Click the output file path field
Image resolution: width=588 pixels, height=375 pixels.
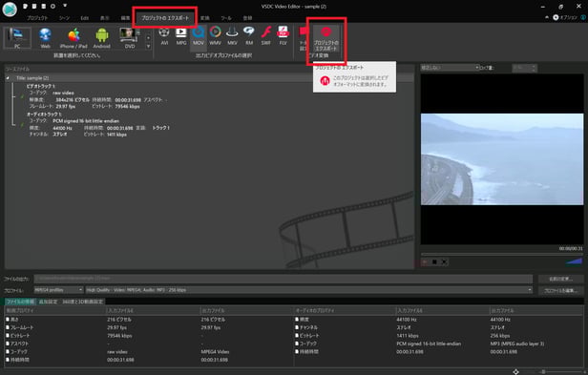click(283, 279)
